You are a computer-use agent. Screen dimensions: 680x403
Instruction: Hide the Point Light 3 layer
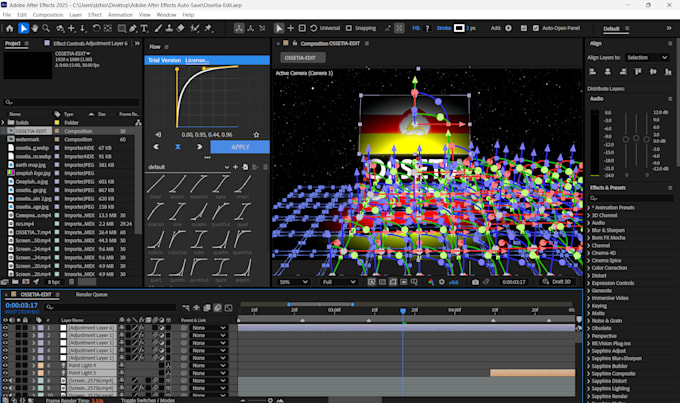(5, 373)
